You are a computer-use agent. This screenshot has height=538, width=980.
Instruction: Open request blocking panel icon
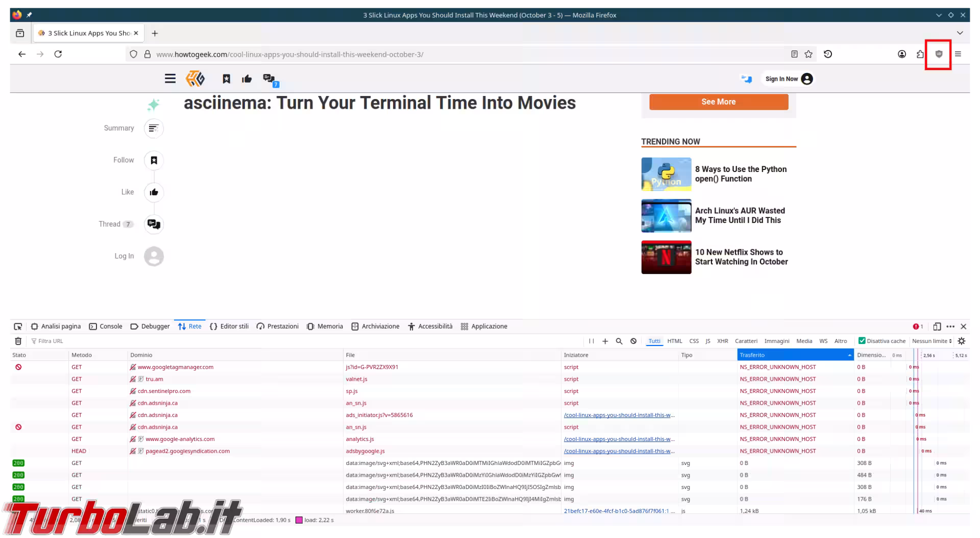(x=633, y=341)
